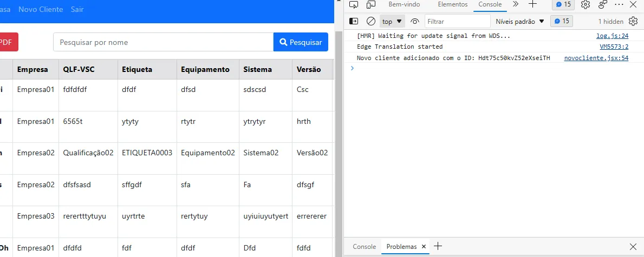Select the Problemas drawer tab
The height and width of the screenshot is (257, 644).
(x=401, y=246)
